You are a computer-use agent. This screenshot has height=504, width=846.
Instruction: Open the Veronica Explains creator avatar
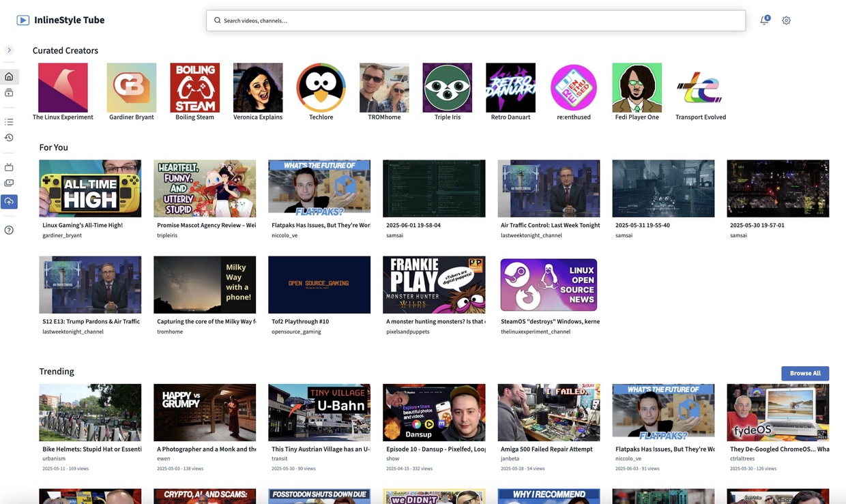click(258, 87)
